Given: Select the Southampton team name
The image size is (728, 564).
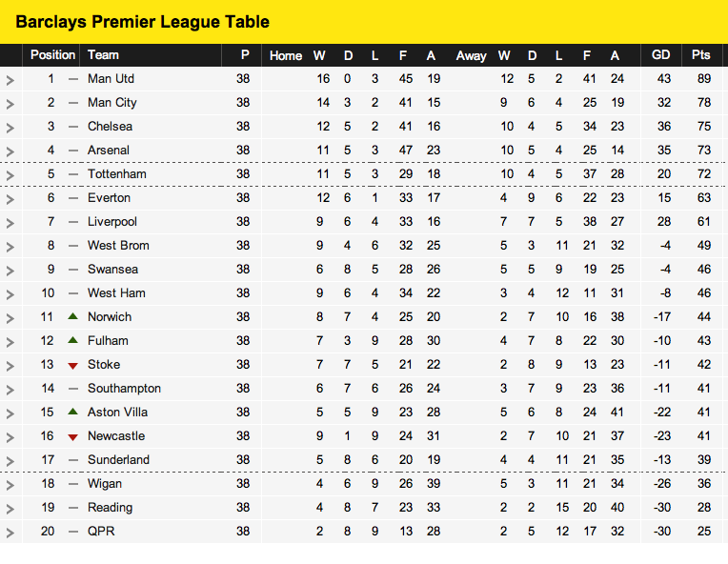Looking at the screenshot, I should coord(125,389).
